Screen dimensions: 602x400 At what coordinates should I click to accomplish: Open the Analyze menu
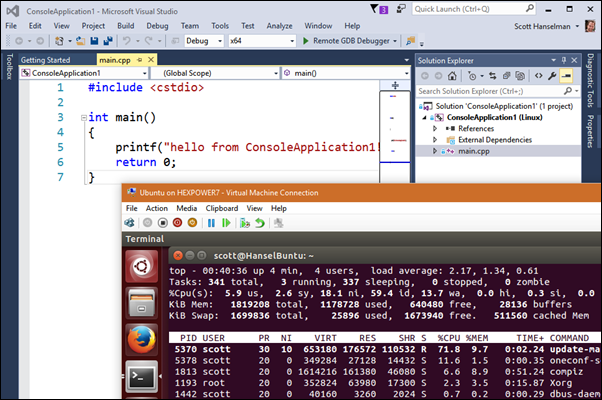[x=280, y=26]
